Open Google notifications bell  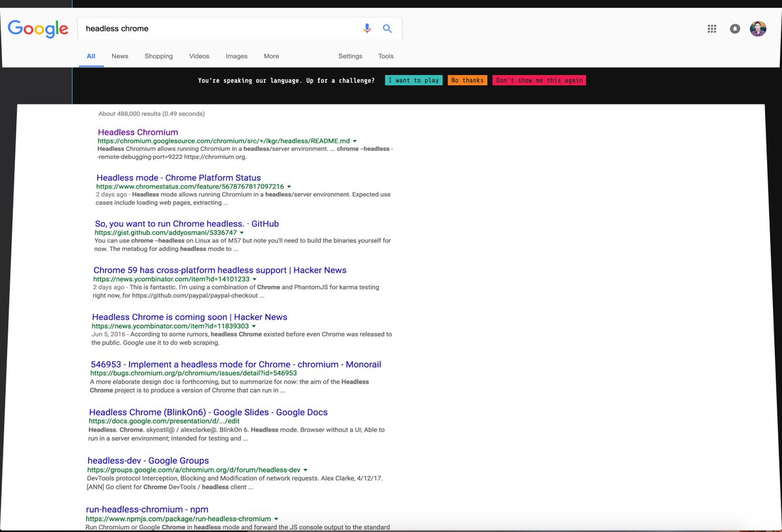pos(735,29)
